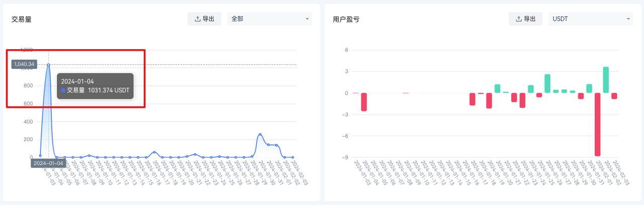Click the last data point on 交易量 line

pos(292,157)
